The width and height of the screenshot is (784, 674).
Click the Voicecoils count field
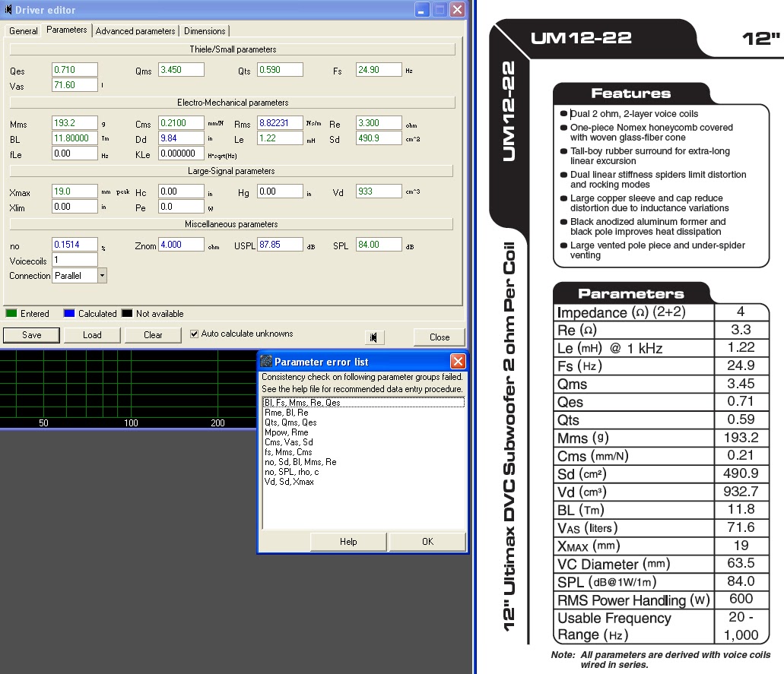tap(75, 259)
